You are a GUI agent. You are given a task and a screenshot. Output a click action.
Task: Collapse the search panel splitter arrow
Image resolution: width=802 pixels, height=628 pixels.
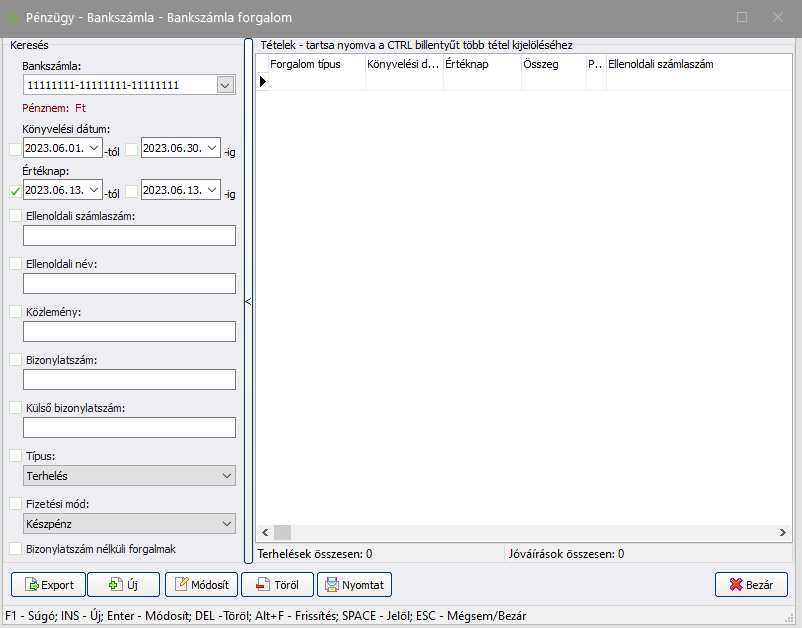point(248,301)
